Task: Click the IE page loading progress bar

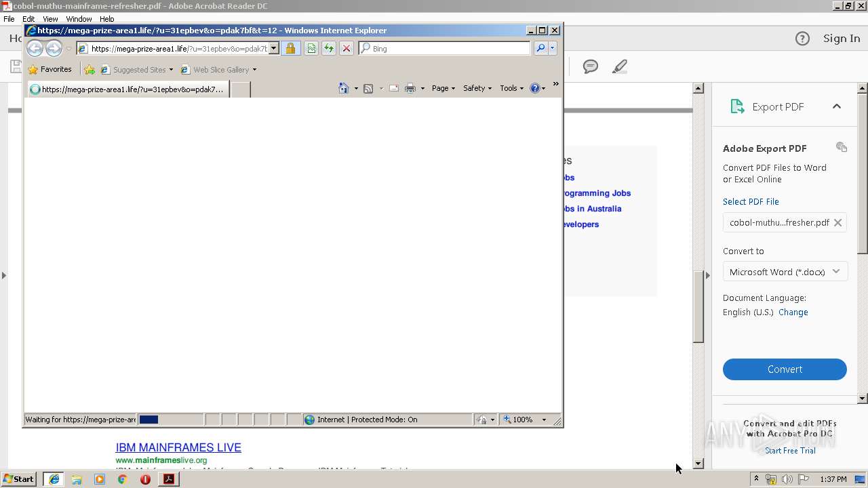Action: coord(170,420)
